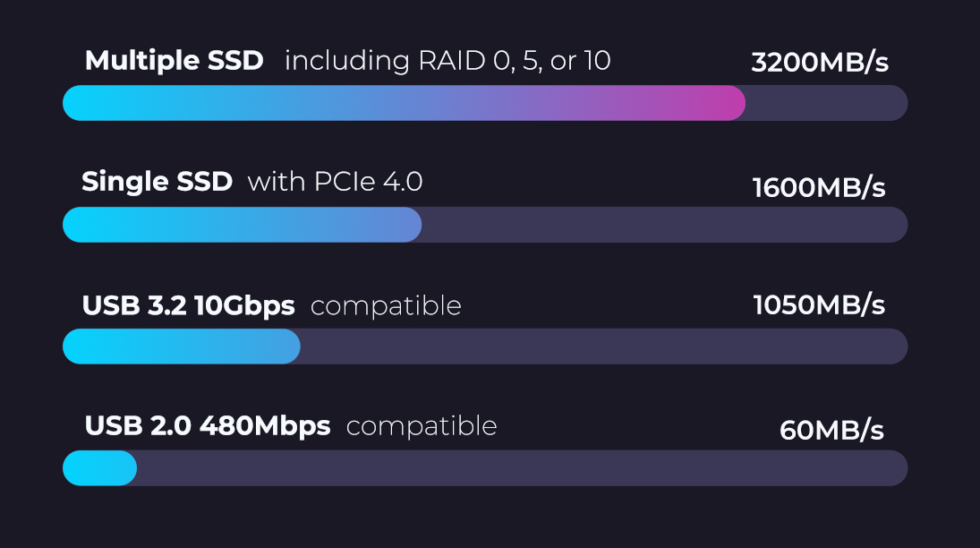
Task: Click the unfilled end of the Multiple SSD bar
Action: pos(826,103)
